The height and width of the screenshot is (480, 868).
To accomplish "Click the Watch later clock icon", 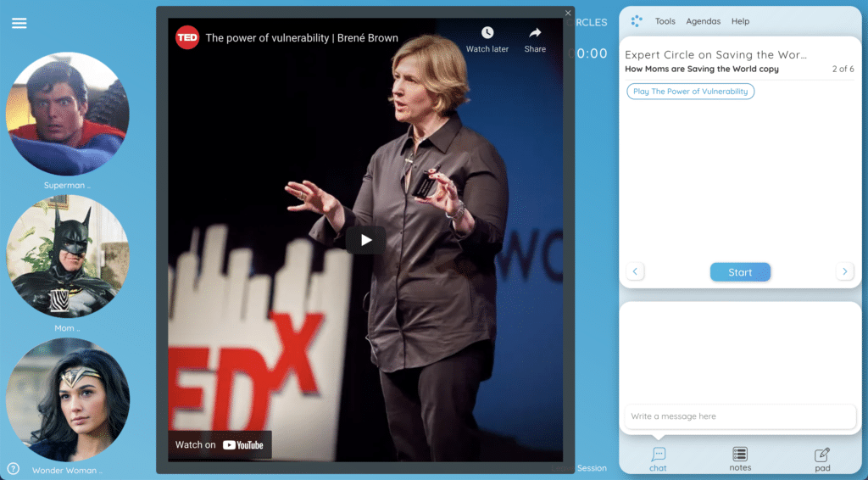I will click(x=487, y=33).
